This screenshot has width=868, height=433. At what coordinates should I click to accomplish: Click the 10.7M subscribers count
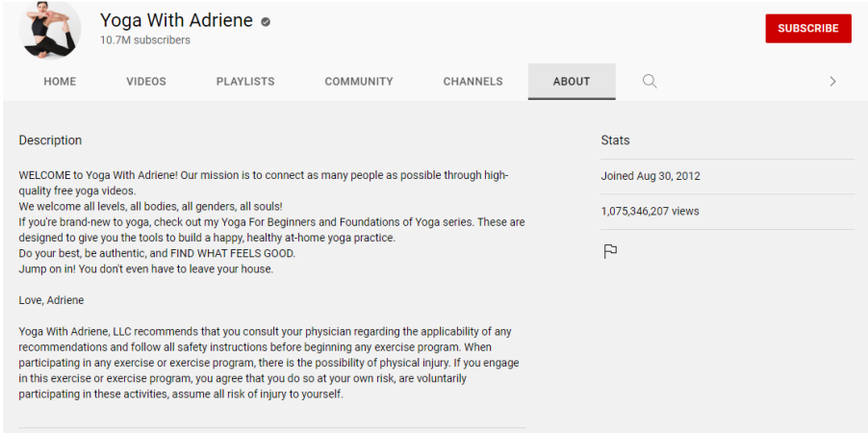[145, 39]
